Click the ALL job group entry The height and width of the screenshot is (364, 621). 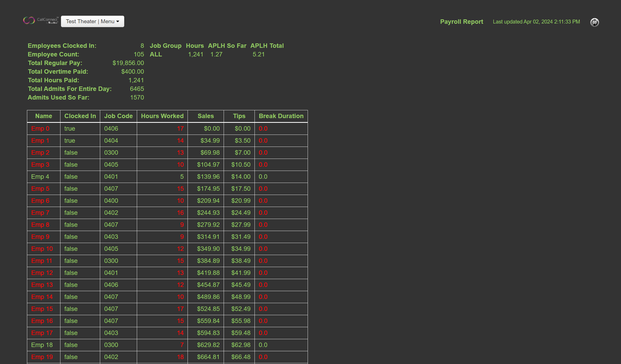click(156, 54)
